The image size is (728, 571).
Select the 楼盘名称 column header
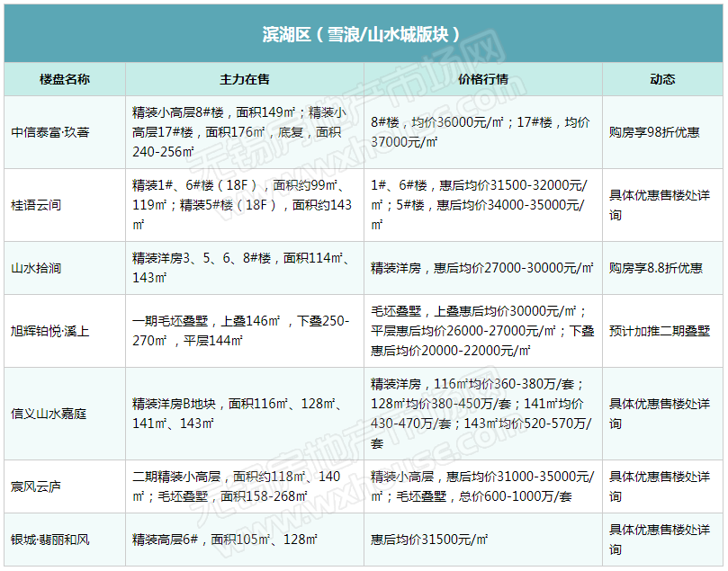point(64,79)
